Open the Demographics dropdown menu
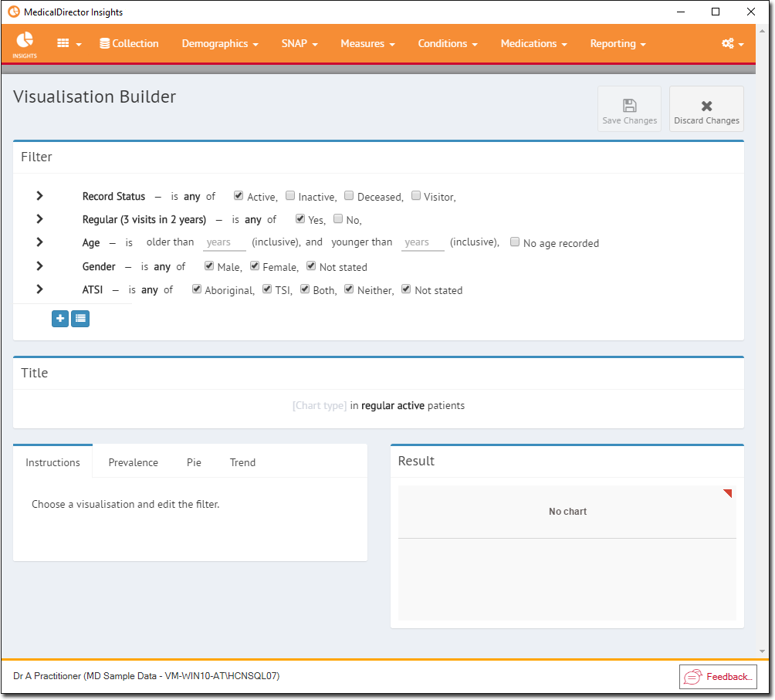Viewport: 775px width, 700px height. click(220, 44)
